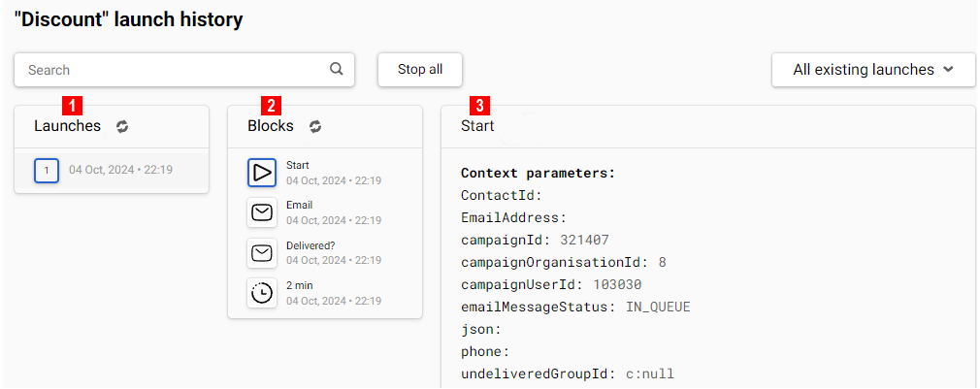Viewport: 980px width, 389px height.
Task: Select the Delivered? block label
Action: coord(307,245)
